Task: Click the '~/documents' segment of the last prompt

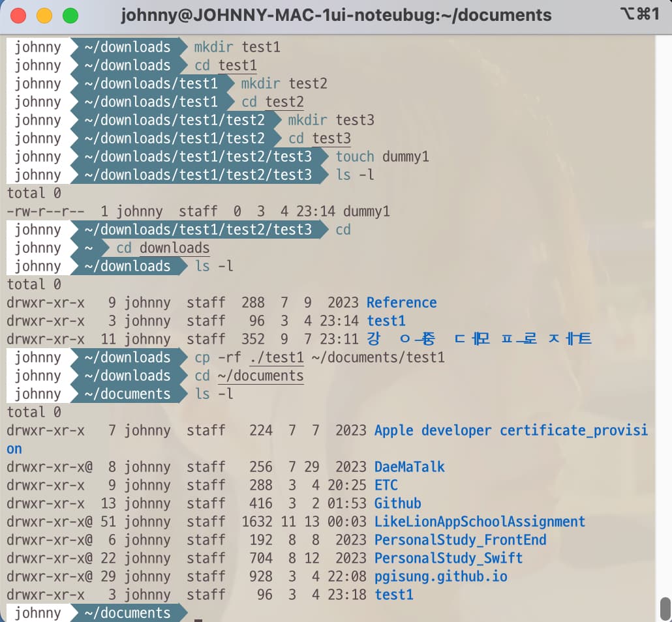Action: coord(127,613)
